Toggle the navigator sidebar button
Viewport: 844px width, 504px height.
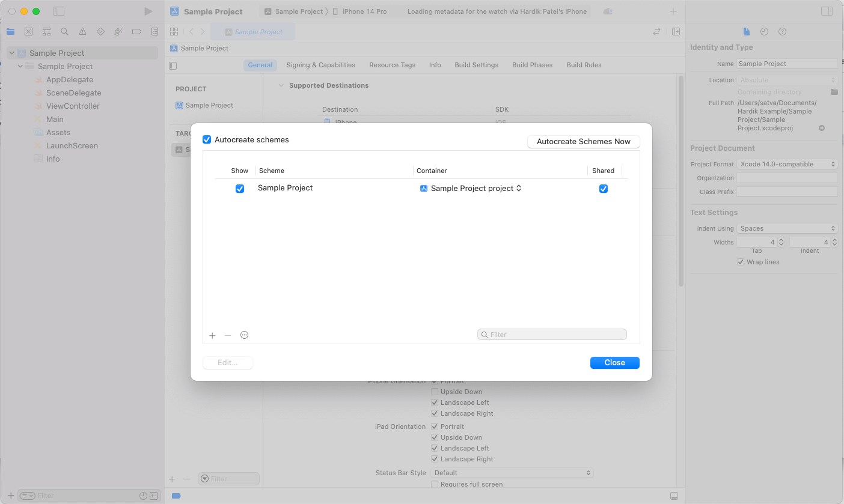coord(58,11)
